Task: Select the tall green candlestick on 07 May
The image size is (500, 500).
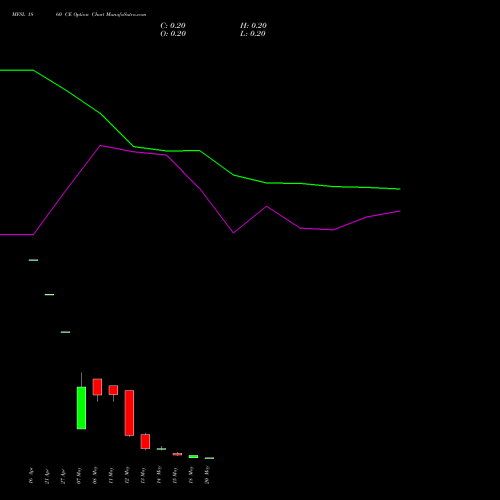Action: coord(81,408)
